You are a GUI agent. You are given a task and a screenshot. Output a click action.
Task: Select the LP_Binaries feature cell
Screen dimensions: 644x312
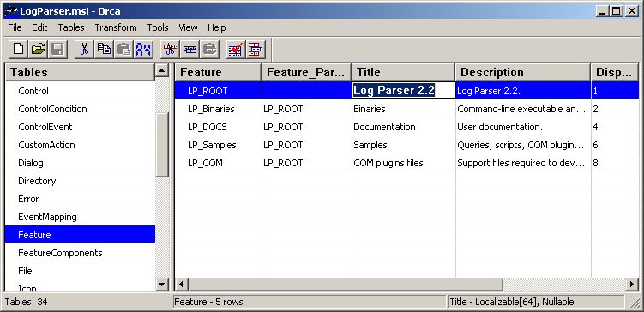pos(218,109)
